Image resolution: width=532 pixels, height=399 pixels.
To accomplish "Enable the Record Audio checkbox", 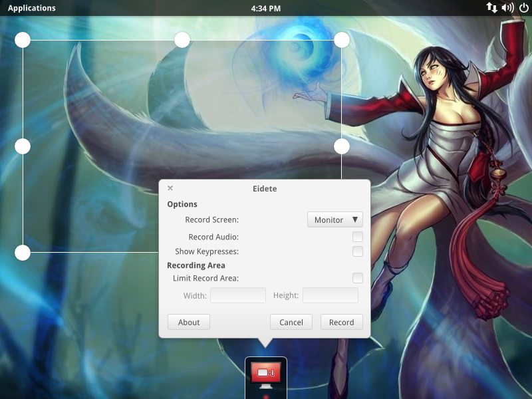I will (x=358, y=237).
